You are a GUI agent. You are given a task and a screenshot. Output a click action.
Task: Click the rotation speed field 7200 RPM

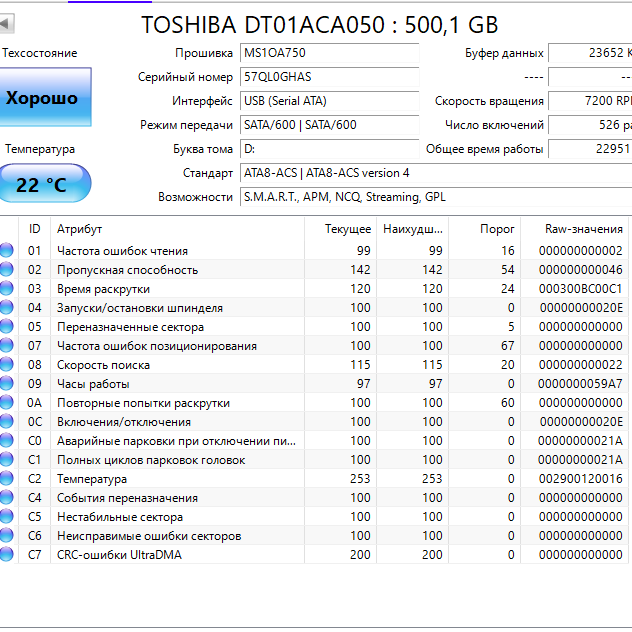tap(590, 101)
